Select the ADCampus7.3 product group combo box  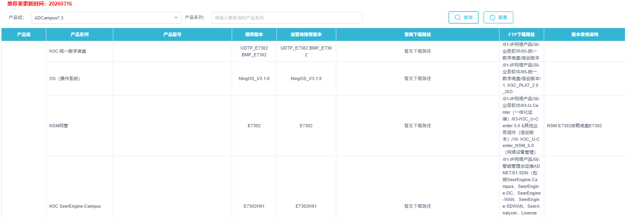103,18
